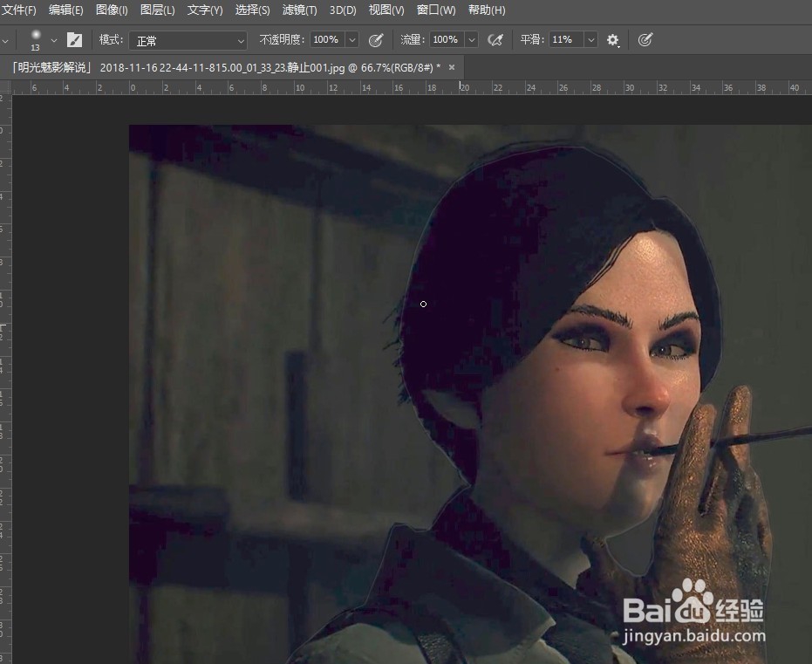Open smoothing options gear icon
Image resolution: width=812 pixels, height=664 pixels.
click(612, 40)
